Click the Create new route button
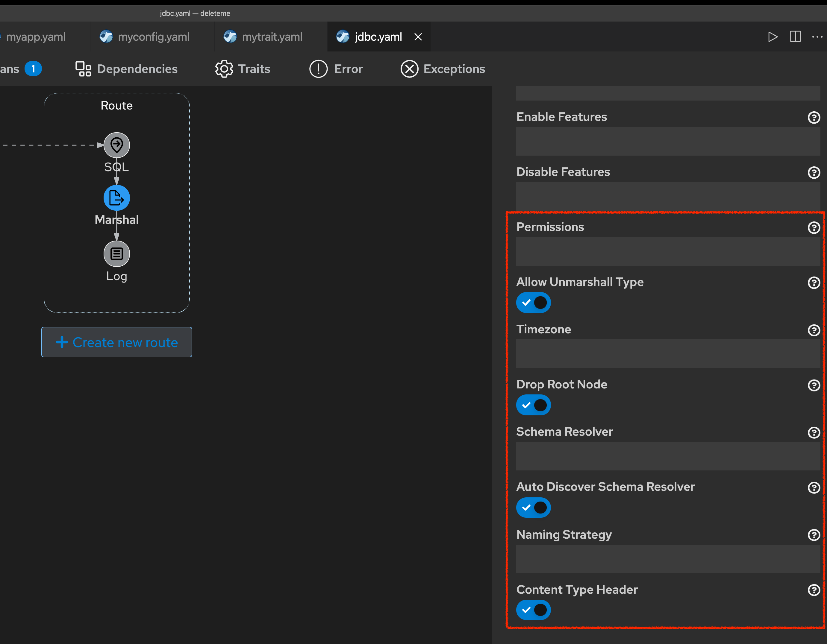The height and width of the screenshot is (644, 827). click(x=116, y=342)
